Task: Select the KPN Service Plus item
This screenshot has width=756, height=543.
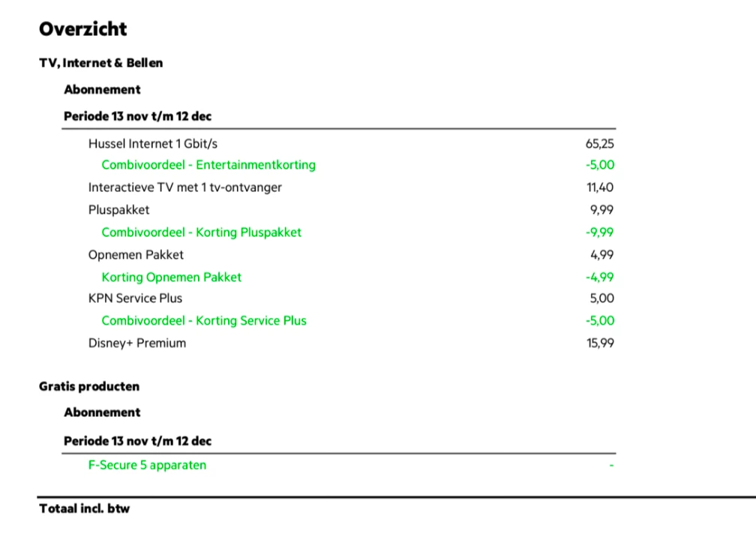Action: point(135,298)
